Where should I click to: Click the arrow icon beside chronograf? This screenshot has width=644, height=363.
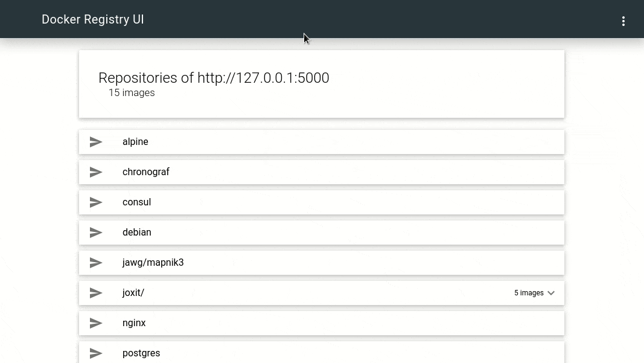pyautogui.click(x=96, y=172)
